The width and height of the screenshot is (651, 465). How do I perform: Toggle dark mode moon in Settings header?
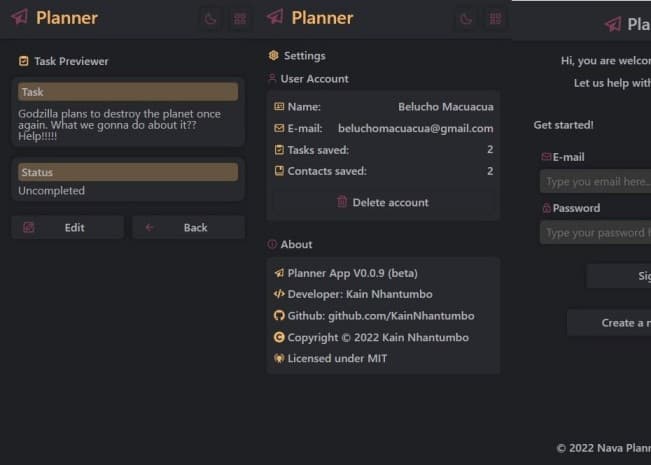click(x=466, y=19)
